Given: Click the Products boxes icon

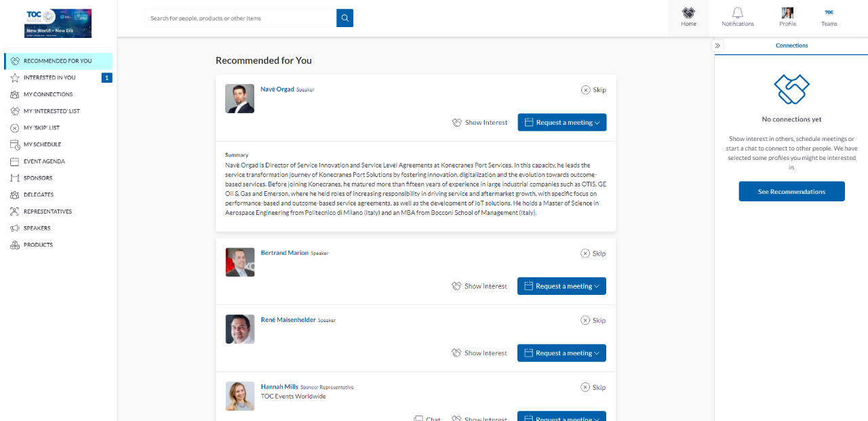Looking at the screenshot, I should click(14, 245).
